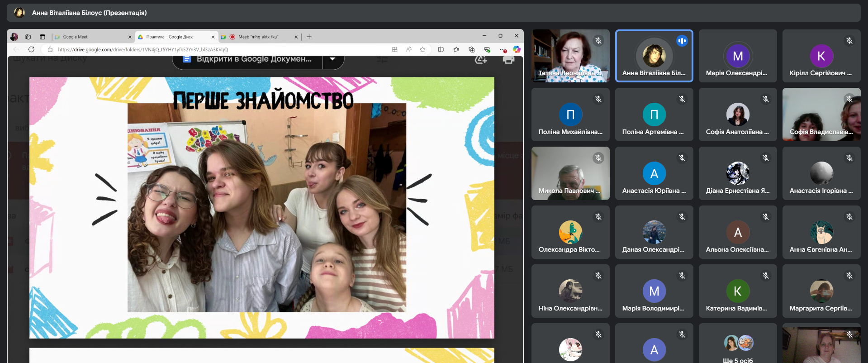The height and width of the screenshot is (363, 868).
Task: Click the printer icon in the Drive preview
Action: [x=508, y=60]
